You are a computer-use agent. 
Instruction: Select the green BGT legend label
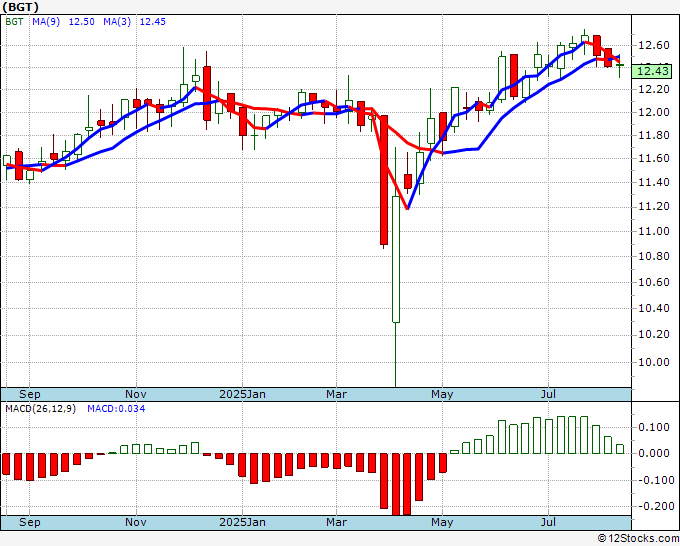click(14, 22)
